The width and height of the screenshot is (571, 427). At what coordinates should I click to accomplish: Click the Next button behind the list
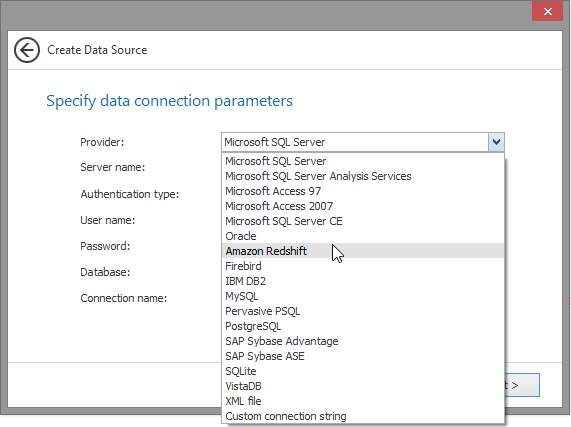click(522, 385)
